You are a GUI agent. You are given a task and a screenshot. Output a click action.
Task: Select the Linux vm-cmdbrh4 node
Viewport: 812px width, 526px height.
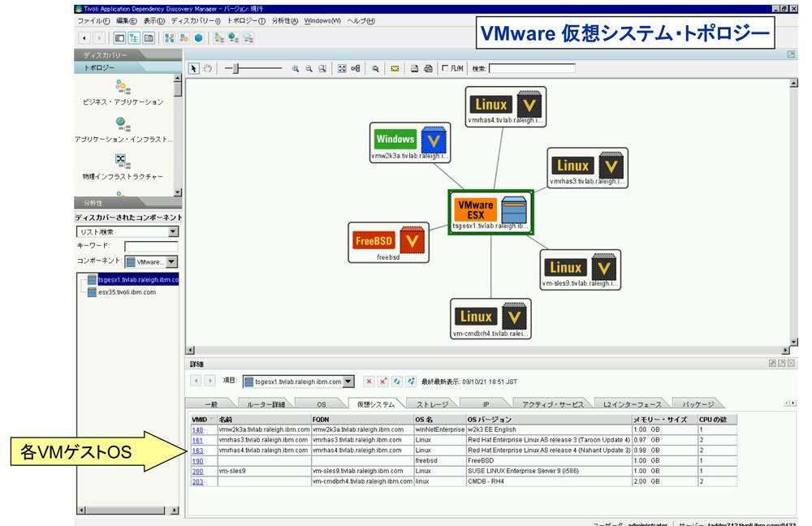pyautogui.click(x=490, y=319)
